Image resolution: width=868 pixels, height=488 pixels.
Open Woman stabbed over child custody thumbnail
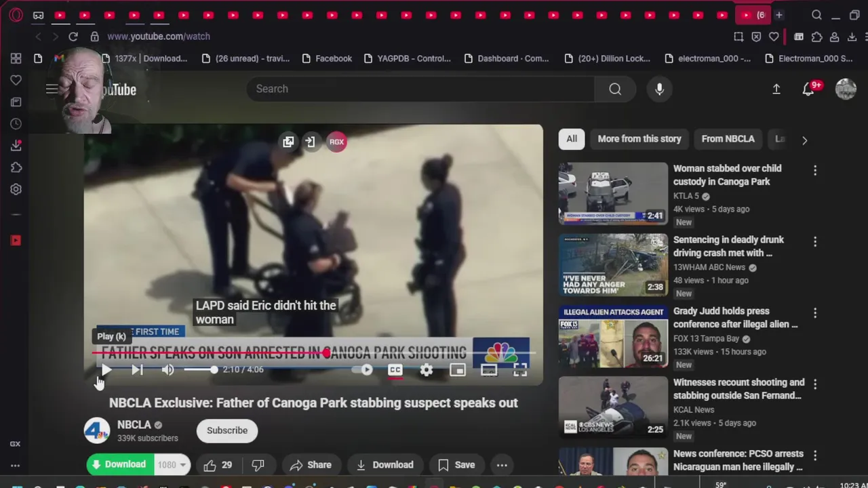click(x=613, y=193)
